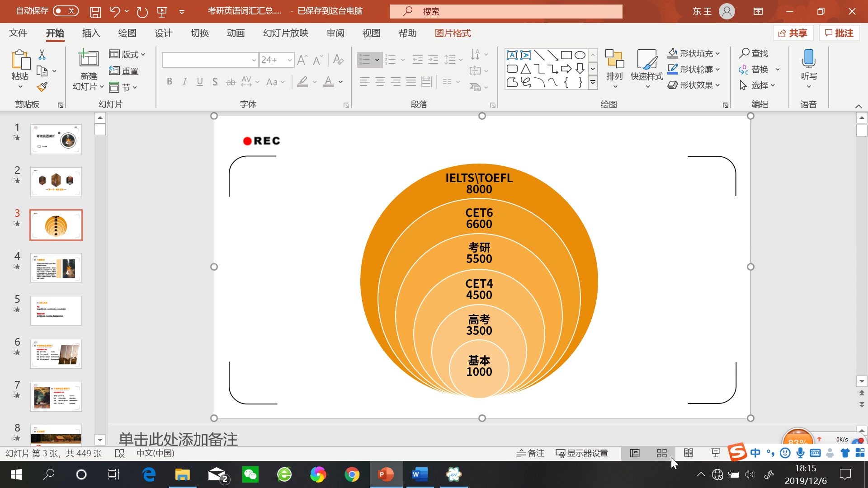Open the Slide Show (幻灯片放映) tab
Viewport: 868px width, 488px height.
click(286, 33)
